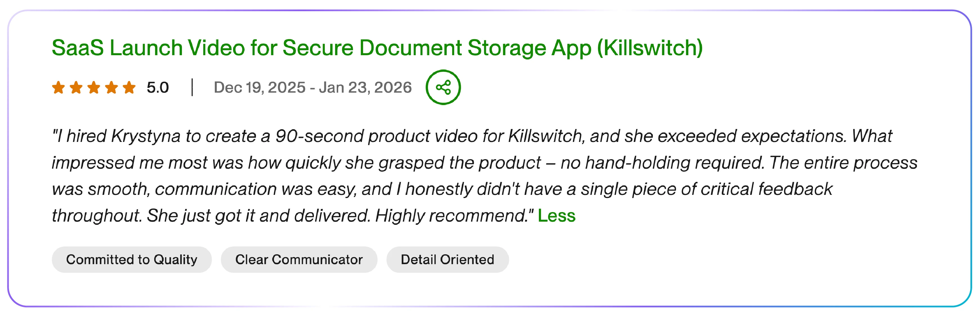Select the Detail Oriented tag
This screenshot has width=980, height=323.
click(x=447, y=259)
